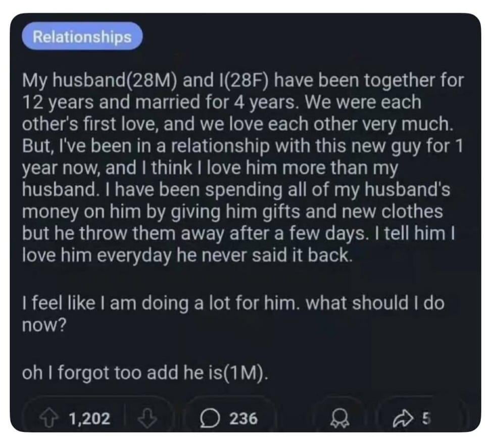The image size is (488, 448).
Task: Click the 'I feel like I am doing a lot' paragraph
Action: coord(233,314)
